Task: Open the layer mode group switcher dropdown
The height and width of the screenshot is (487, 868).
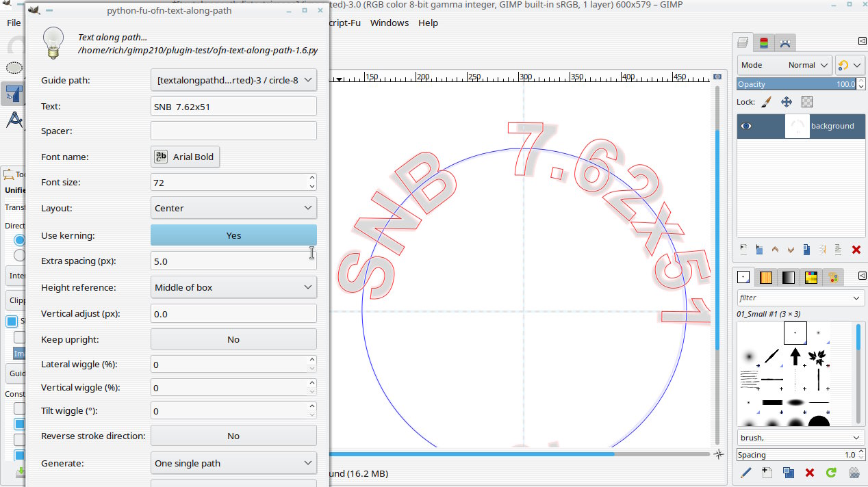Action: pos(848,65)
